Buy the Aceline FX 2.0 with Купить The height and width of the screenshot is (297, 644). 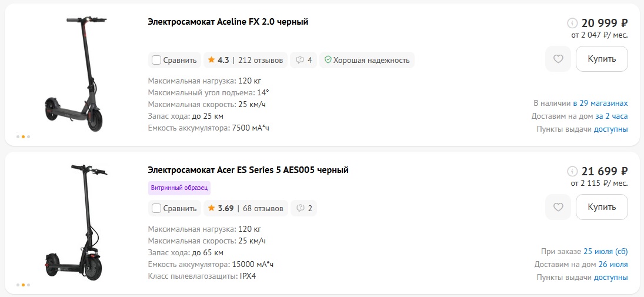pos(602,59)
